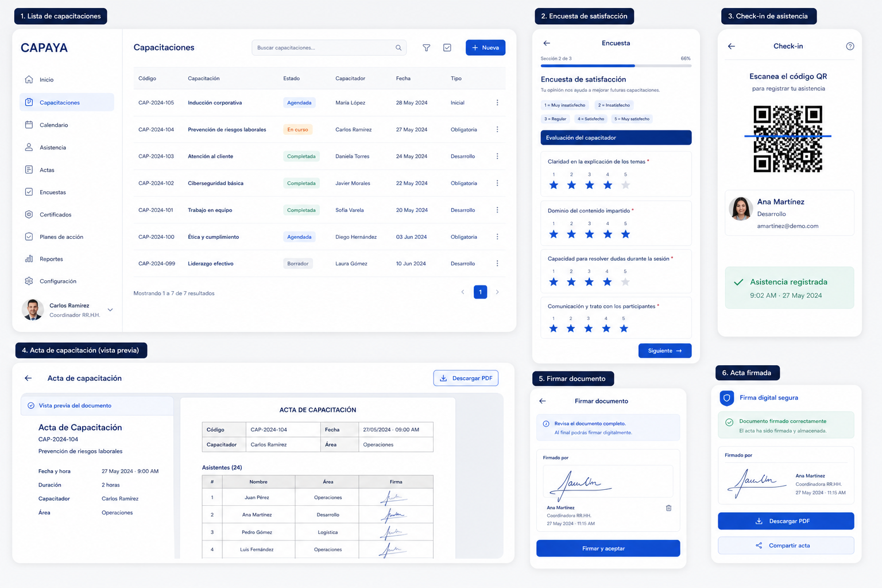Click Siguiente in the survey
The width and height of the screenshot is (882, 588).
pyautogui.click(x=665, y=351)
